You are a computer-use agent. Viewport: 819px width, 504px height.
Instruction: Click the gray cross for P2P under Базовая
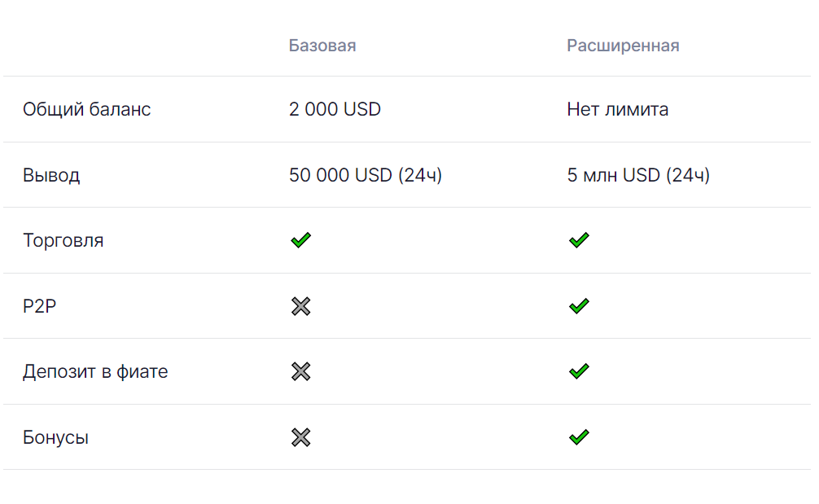pos(301,306)
